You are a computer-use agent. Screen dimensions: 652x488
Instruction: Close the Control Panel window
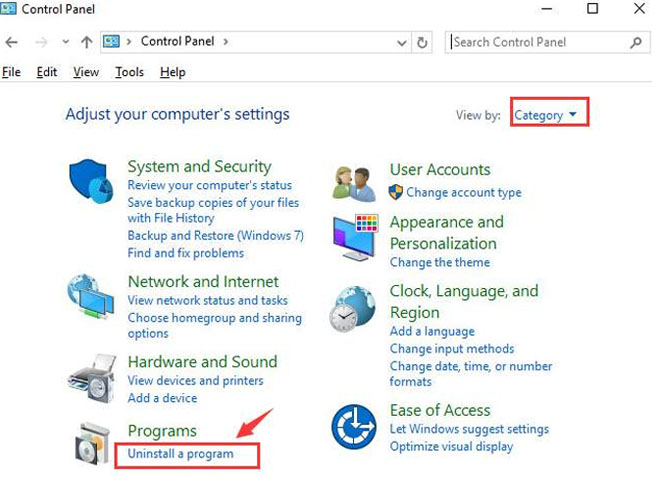point(639,8)
